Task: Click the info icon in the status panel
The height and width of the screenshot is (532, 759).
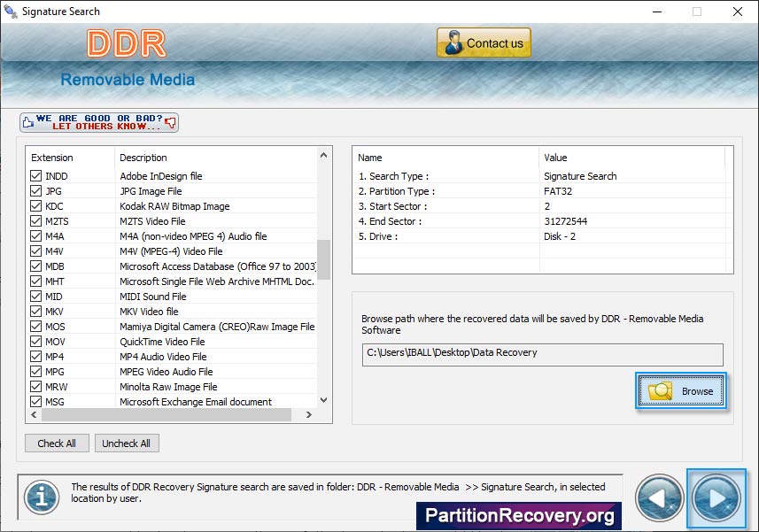Action: pos(43,497)
